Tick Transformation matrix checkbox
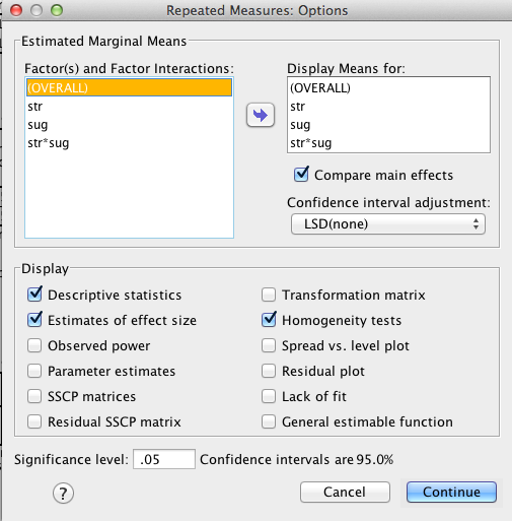The height and width of the screenshot is (522, 512). point(269,295)
